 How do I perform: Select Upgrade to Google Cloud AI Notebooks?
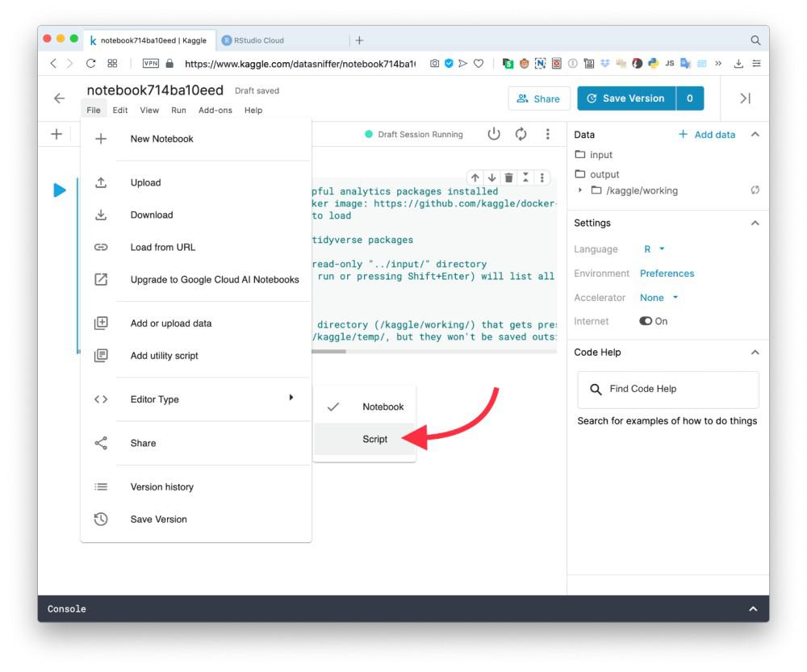point(196,280)
